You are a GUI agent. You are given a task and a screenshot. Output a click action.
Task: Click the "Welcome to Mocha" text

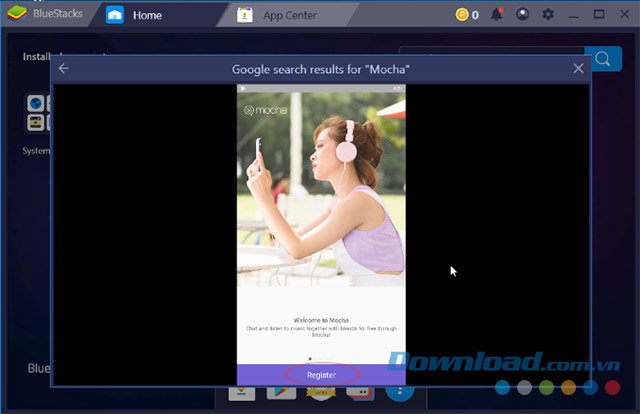point(321,321)
